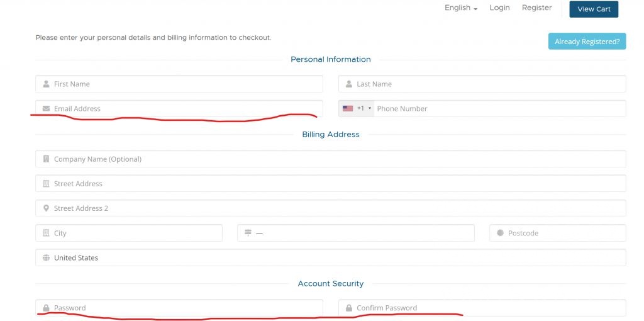
Task: Click the envelope icon in Email Address field
Action: [x=46, y=108]
